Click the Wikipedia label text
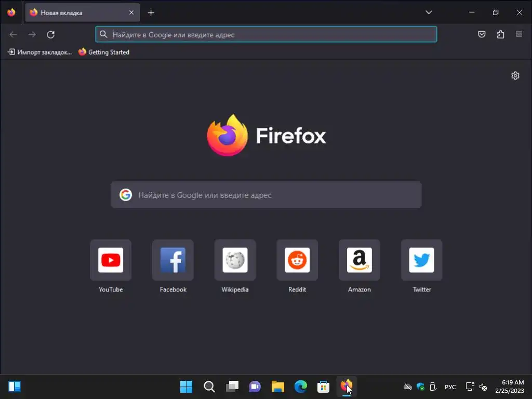The width and height of the screenshot is (532, 399). pos(235,289)
